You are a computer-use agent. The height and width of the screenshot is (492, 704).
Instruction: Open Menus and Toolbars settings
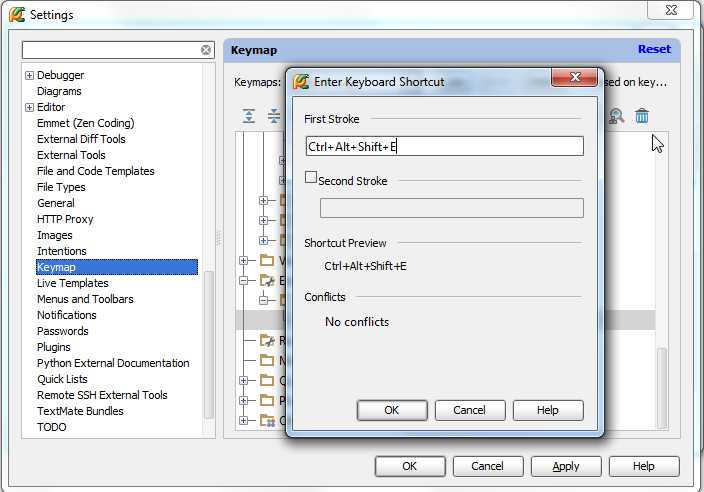(x=85, y=299)
